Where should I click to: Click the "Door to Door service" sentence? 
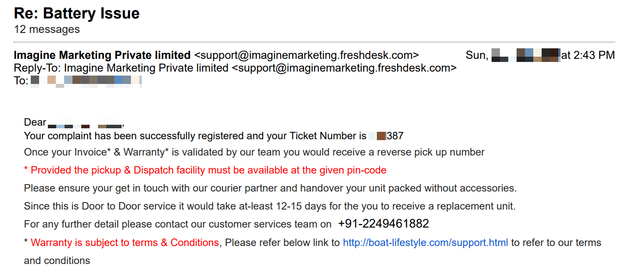269,206
